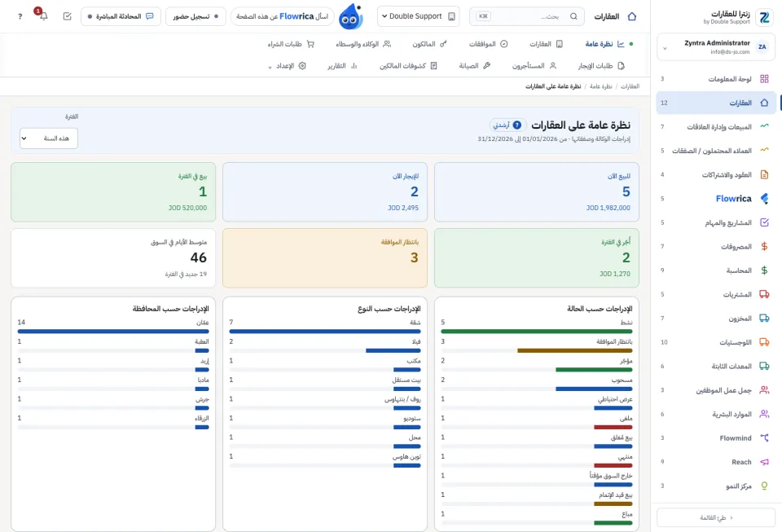Open المشاريع والمهام in sidebar
The image size is (782, 532).
coord(716,222)
